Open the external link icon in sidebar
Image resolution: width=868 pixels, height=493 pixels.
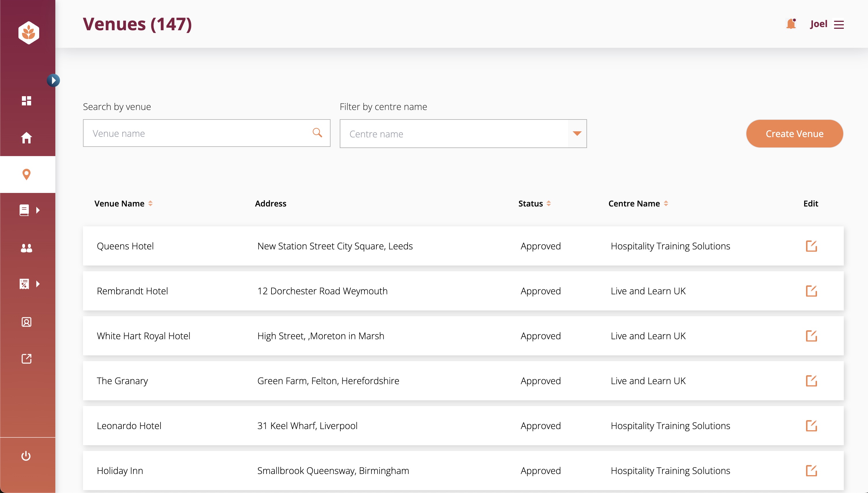(27, 359)
